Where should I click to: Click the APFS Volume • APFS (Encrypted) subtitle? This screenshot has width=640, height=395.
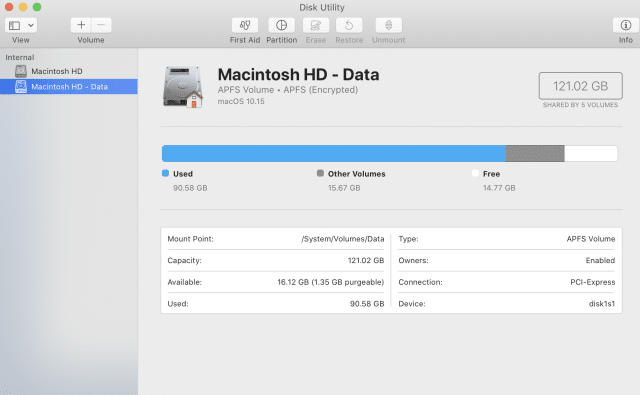click(x=288, y=90)
